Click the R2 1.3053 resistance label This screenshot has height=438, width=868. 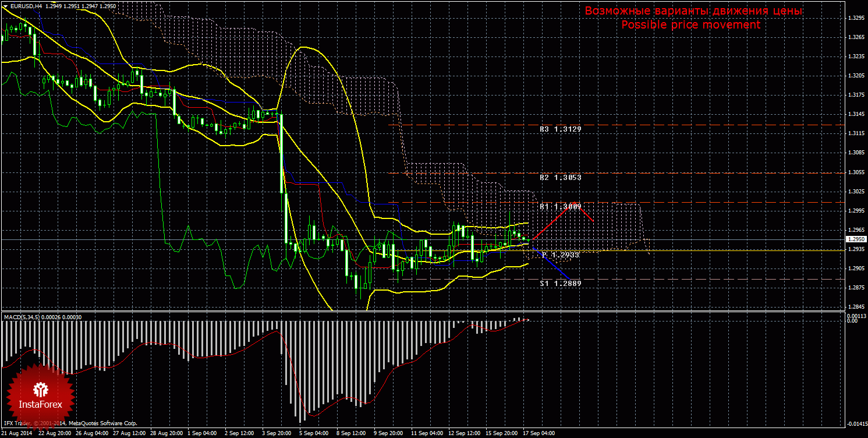(561, 177)
